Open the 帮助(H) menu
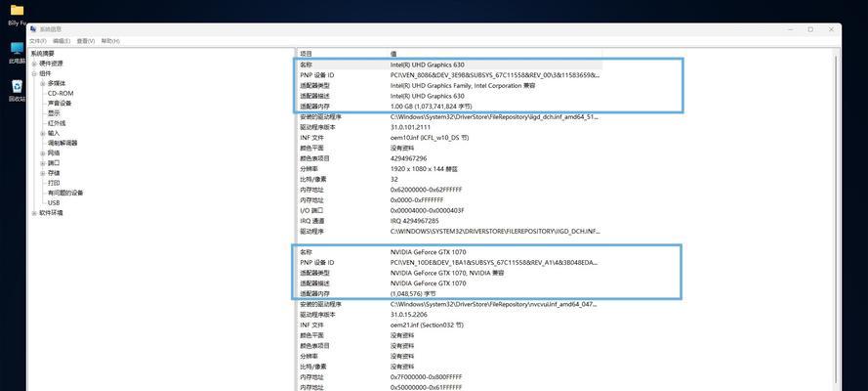868x391 pixels. pos(110,41)
